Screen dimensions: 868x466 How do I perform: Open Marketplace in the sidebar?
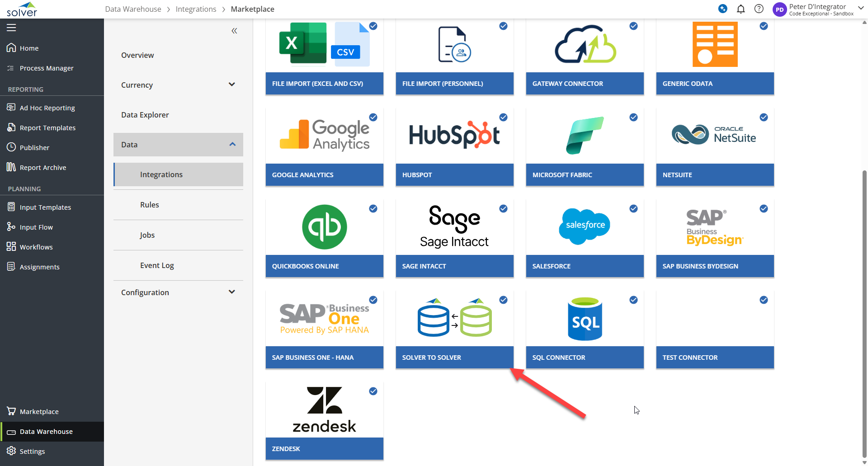pos(52,411)
